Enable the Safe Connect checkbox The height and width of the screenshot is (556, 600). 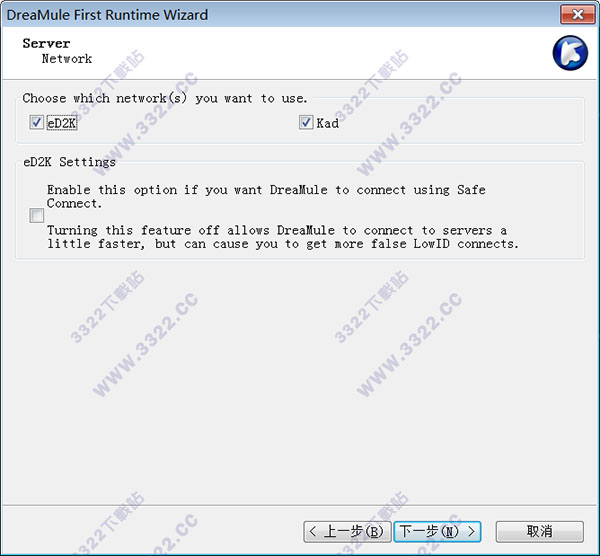coord(37,215)
